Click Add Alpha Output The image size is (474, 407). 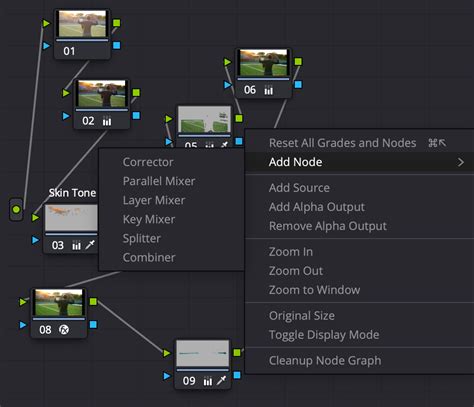click(x=317, y=207)
